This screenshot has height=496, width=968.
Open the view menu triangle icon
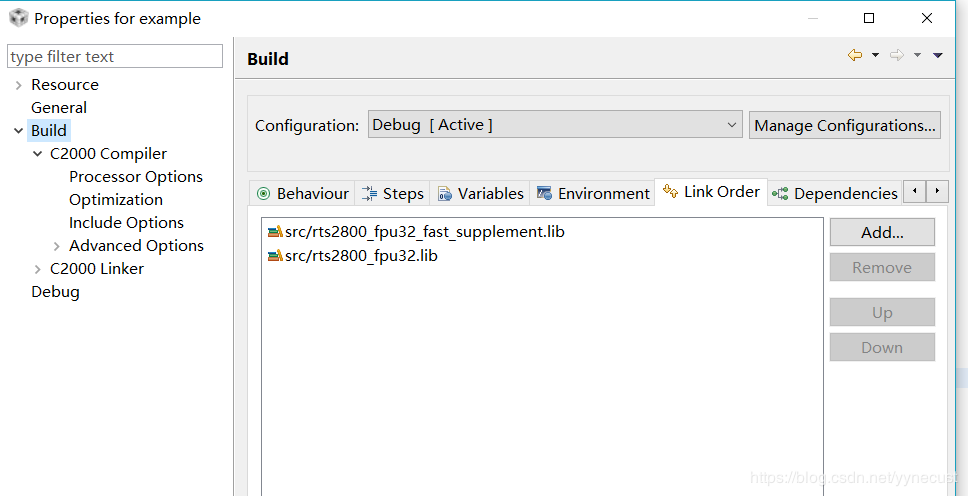pyautogui.click(x=938, y=56)
